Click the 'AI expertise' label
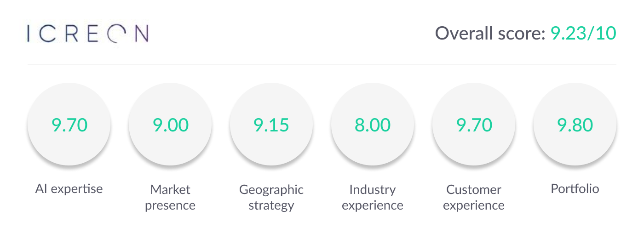644x239 pixels. (x=69, y=188)
